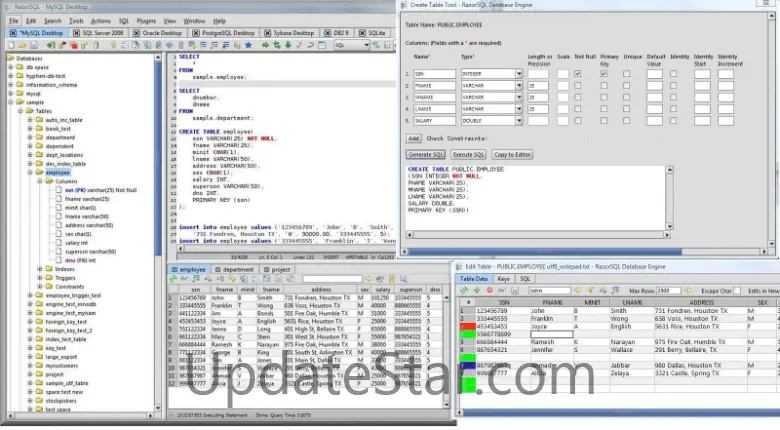Click the Execute SQL button
The image size is (780, 430).
(468, 155)
